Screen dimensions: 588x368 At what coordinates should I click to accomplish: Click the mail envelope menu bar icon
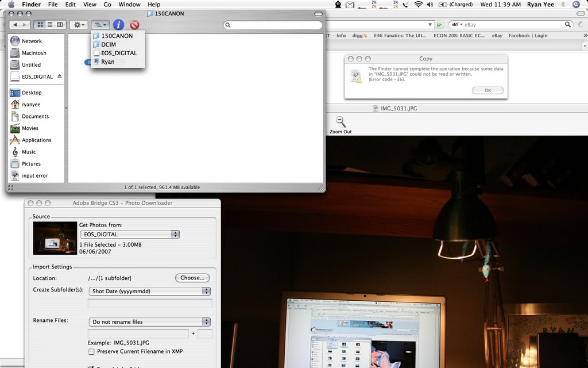tap(350, 5)
